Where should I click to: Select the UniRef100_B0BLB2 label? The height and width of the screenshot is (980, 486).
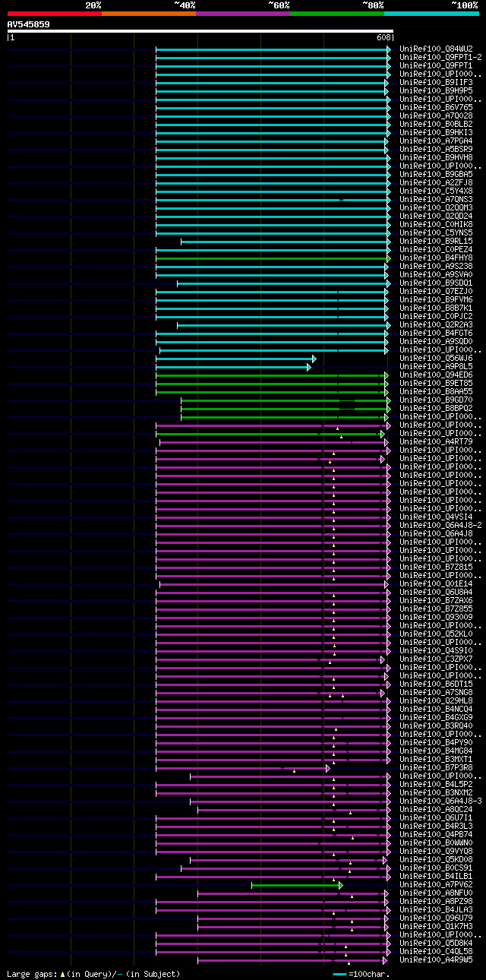pos(436,124)
